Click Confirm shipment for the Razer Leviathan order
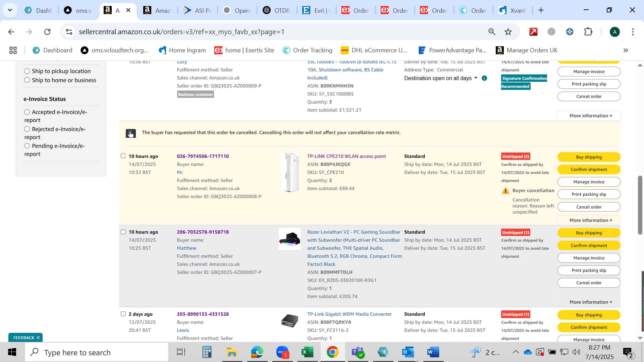This screenshot has width=644, height=362. click(589, 245)
